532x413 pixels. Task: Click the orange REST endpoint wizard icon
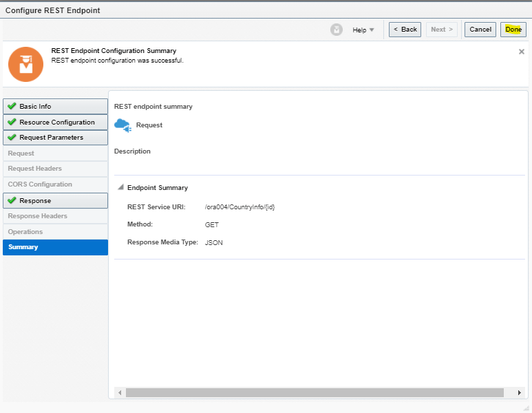point(25,64)
